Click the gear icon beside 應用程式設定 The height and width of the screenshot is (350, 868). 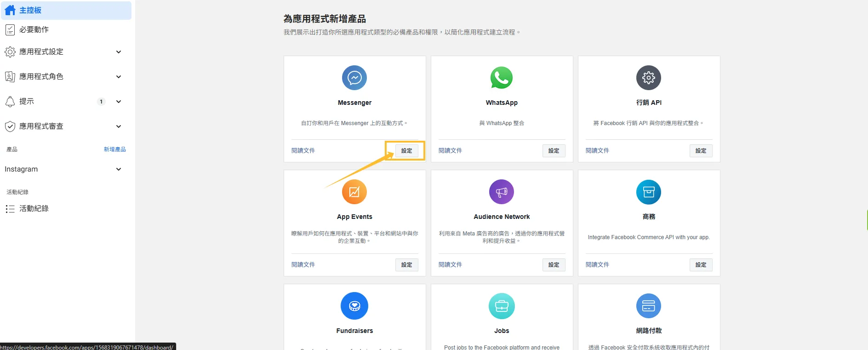10,52
